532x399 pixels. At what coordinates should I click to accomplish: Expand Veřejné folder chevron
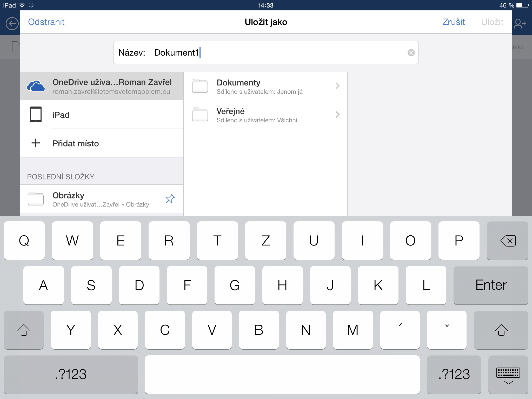pyautogui.click(x=337, y=115)
